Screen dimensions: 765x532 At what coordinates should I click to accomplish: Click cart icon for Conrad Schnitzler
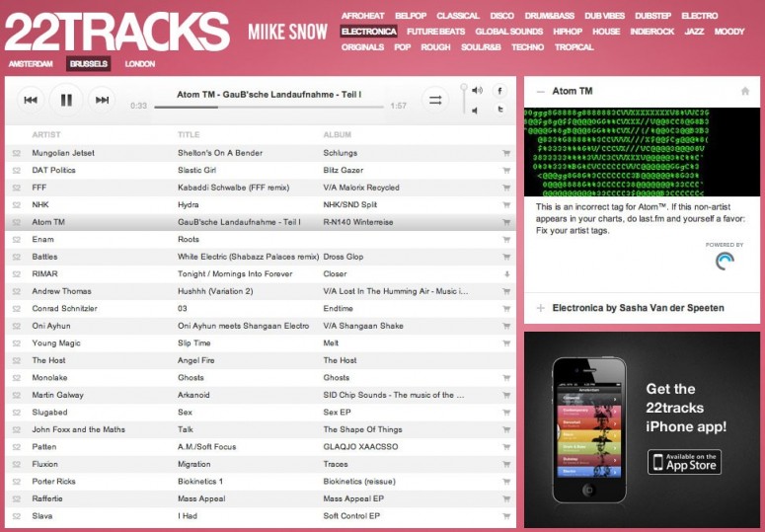point(506,309)
